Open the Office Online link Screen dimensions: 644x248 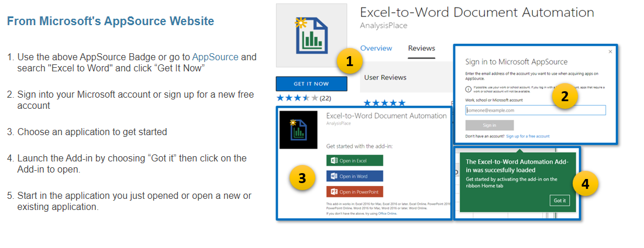(387, 213)
